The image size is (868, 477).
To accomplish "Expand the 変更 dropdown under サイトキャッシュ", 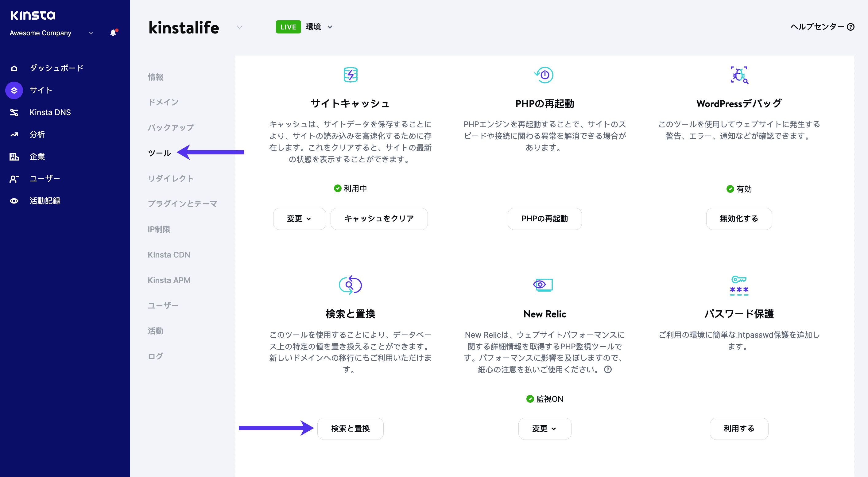I will pyautogui.click(x=299, y=219).
